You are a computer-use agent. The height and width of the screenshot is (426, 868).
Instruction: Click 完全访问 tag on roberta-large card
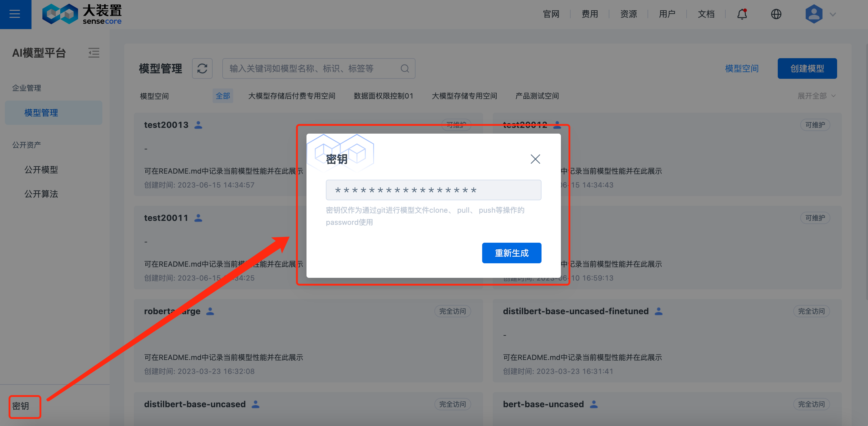coord(452,311)
